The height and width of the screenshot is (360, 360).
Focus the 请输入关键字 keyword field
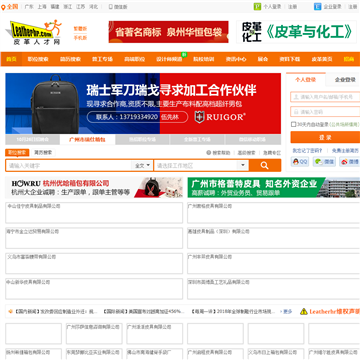coord(69,165)
